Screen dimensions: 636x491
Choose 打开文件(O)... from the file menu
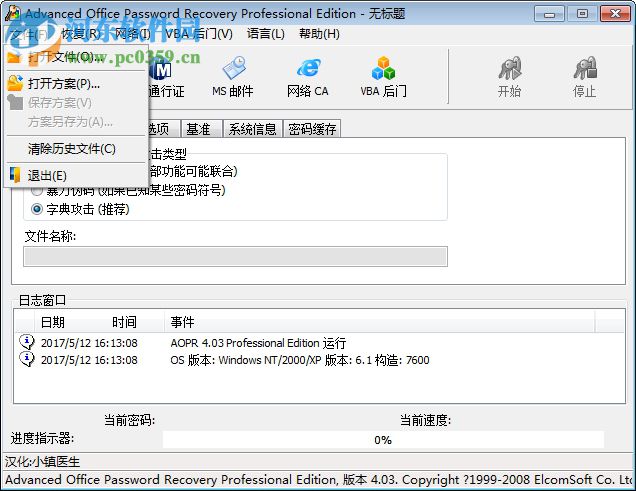pyautogui.click(x=76, y=57)
